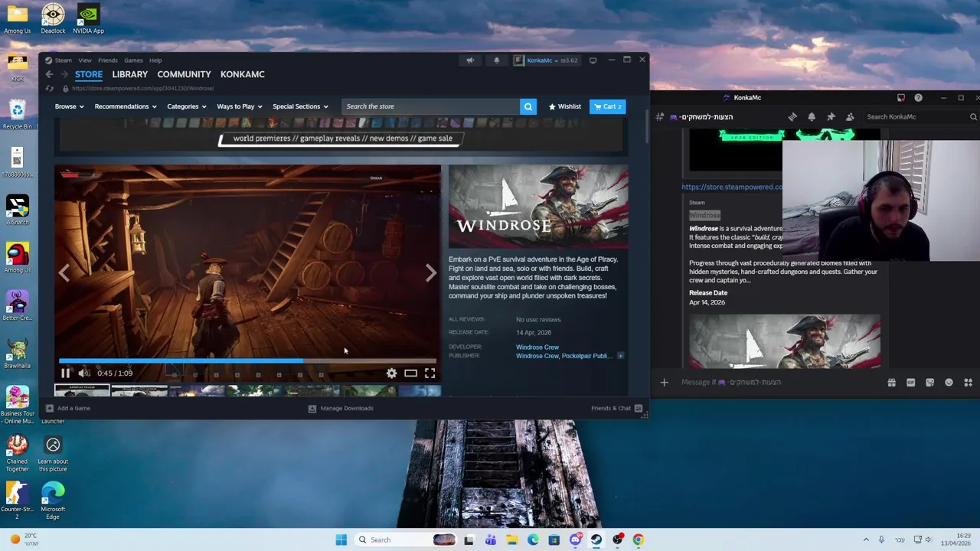This screenshot has width=980, height=551.
Task: Click into the Search the store field
Action: (431, 106)
